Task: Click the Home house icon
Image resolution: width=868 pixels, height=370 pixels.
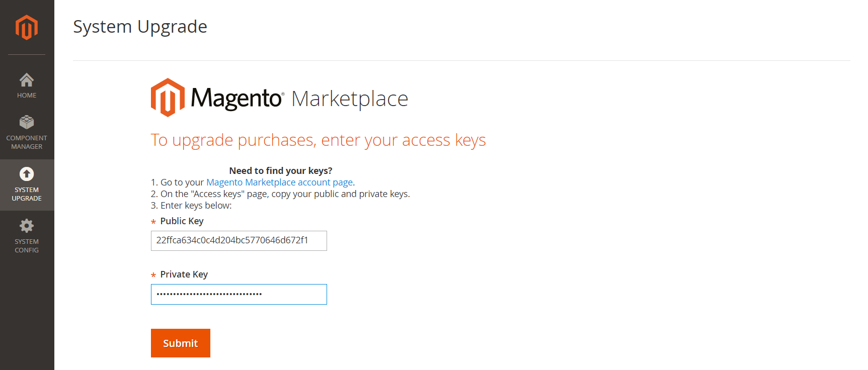Action: click(27, 80)
